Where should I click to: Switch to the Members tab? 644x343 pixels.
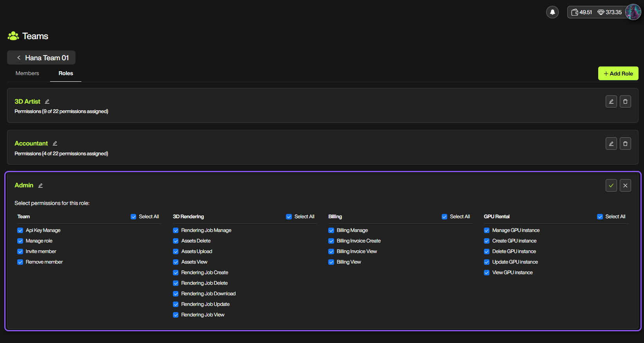click(x=27, y=74)
